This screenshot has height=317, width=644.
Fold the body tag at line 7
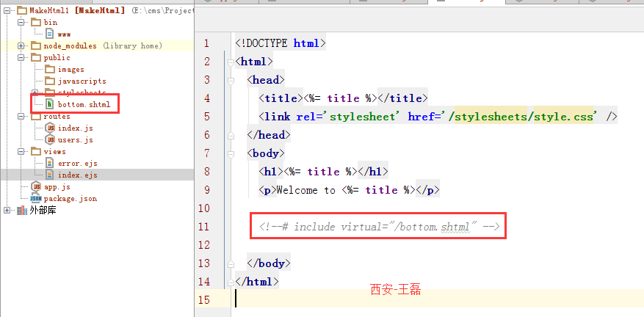(x=231, y=154)
